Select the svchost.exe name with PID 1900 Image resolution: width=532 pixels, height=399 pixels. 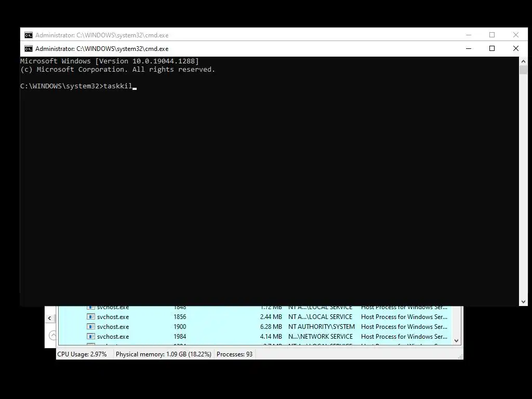(113, 326)
